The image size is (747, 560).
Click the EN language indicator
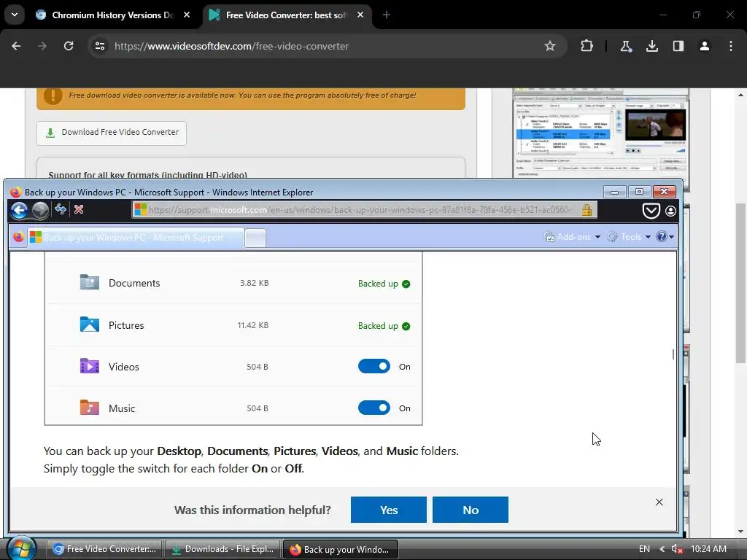644,549
